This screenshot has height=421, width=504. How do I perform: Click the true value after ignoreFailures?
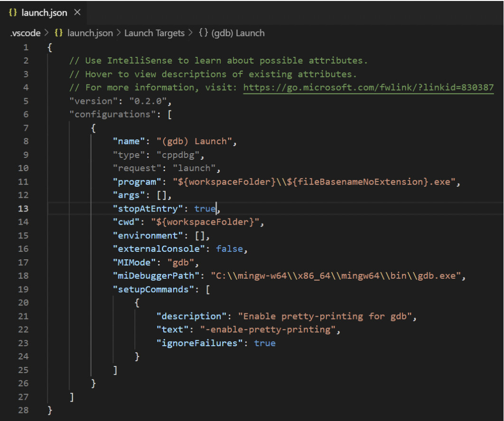(265, 343)
